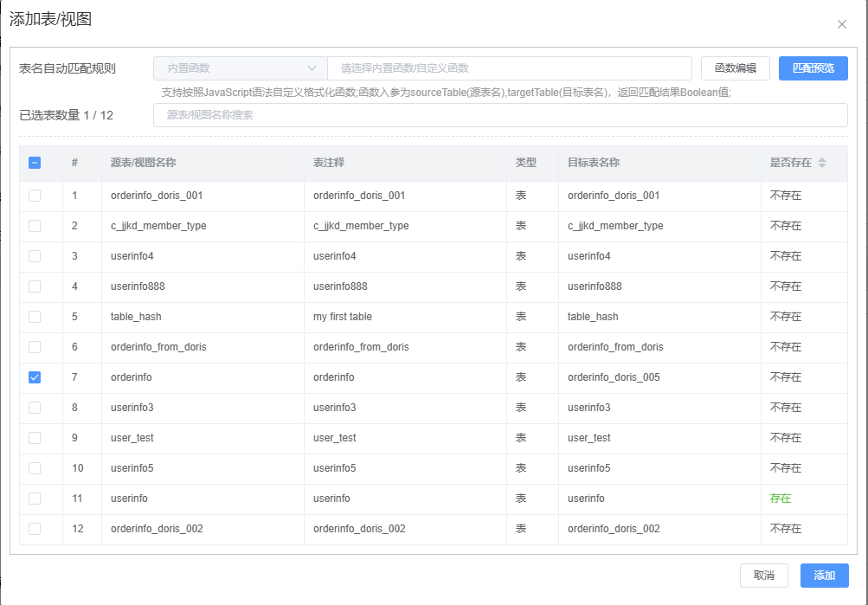Click the 存在 status in userinfo row
This screenshot has width=868, height=605.
click(781, 499)
